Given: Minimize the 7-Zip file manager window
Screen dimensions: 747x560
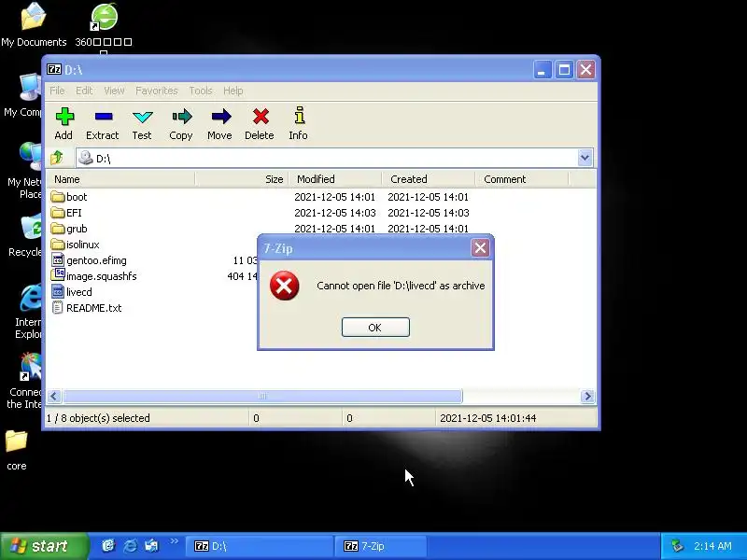Looking at the screenshot, I should [x=543, y=71].
